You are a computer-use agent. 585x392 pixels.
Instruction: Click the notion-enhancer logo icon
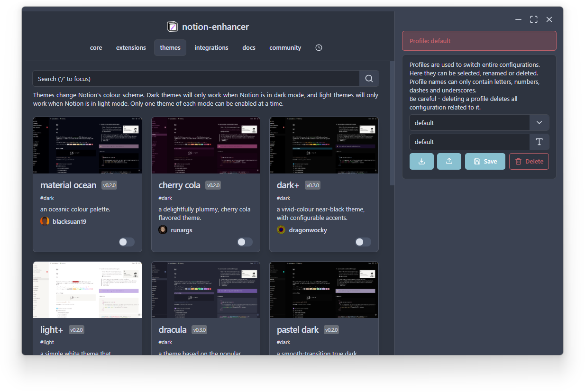[x=173, y=27]
